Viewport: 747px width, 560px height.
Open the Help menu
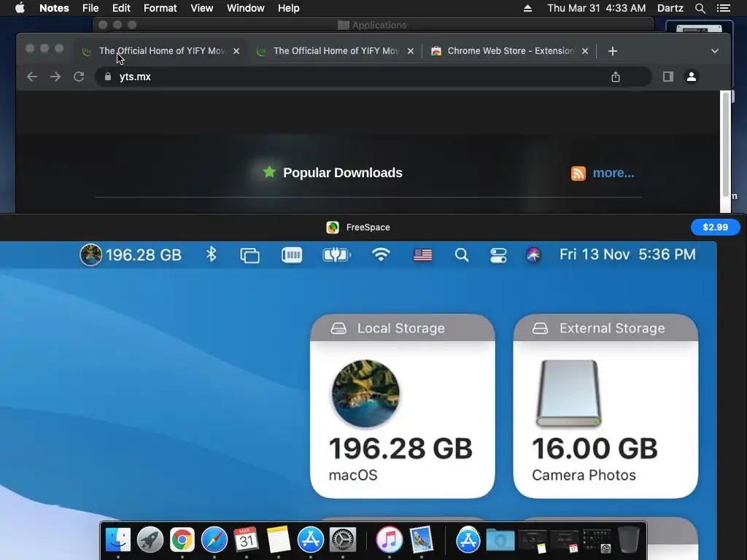click(x=288, y=8)
